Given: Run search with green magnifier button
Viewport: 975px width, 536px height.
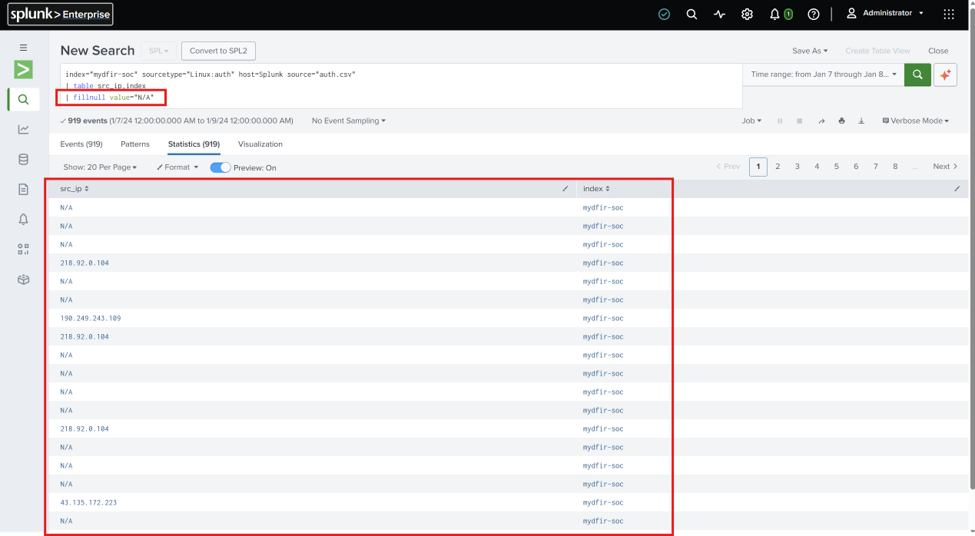Looking at the screenshot, I should tap(917, 75).
